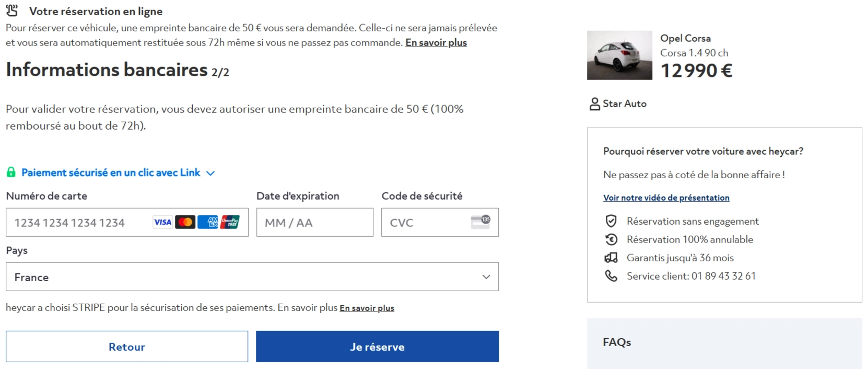Click the reservation hand icon in the heading
The image size is (868, 369).
pyautogui.click(x=12, y=10)
